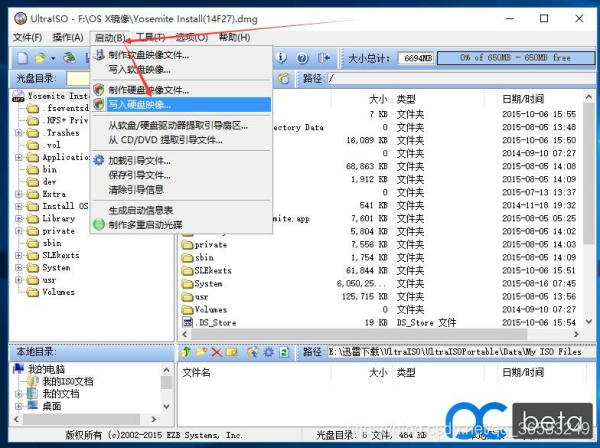Screen dimensions: 600x448
Task: Choose 清除引导信息 menu entry
Action: [181, 189]
